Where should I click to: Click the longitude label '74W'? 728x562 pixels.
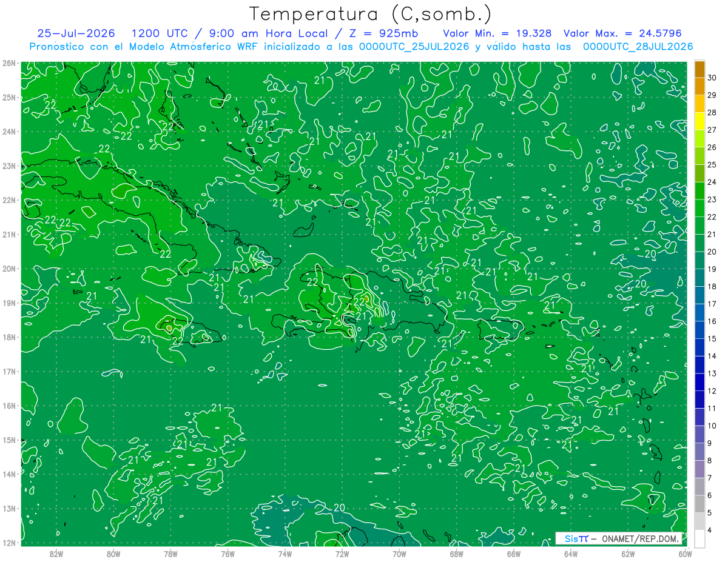pos(285,553)
